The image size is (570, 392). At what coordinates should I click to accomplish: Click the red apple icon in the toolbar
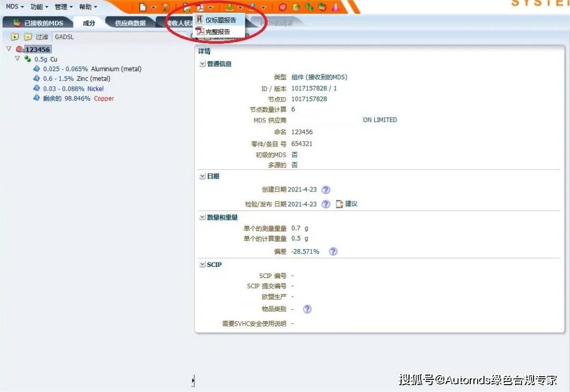pyautogui.click(x=283, y=6)
